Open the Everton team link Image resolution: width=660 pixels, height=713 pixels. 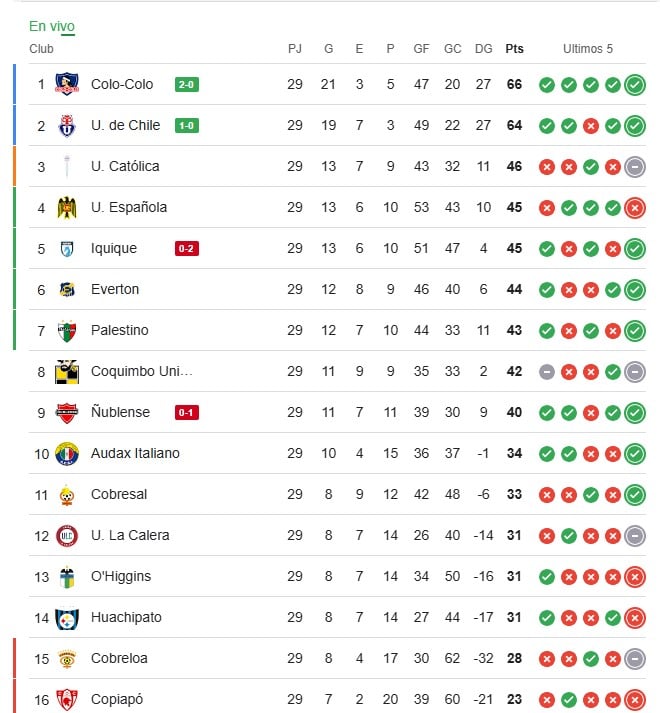coord(115,289)
